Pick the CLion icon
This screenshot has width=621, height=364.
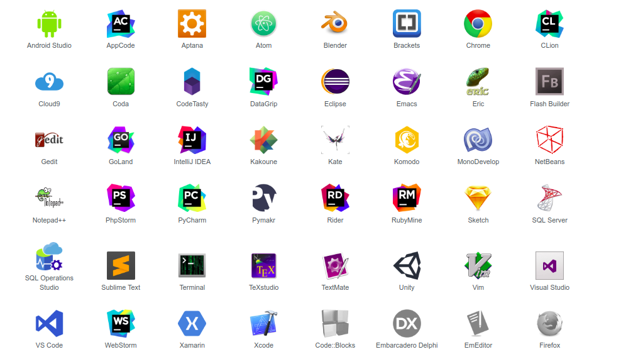[550, 24]
